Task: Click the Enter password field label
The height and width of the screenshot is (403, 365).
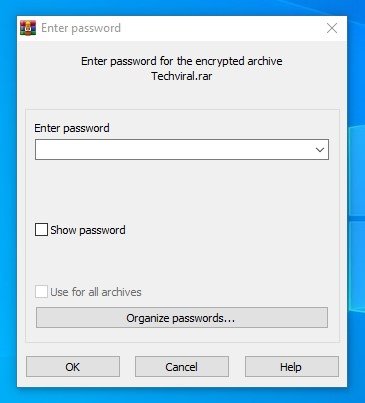Action: click(72, 128)
